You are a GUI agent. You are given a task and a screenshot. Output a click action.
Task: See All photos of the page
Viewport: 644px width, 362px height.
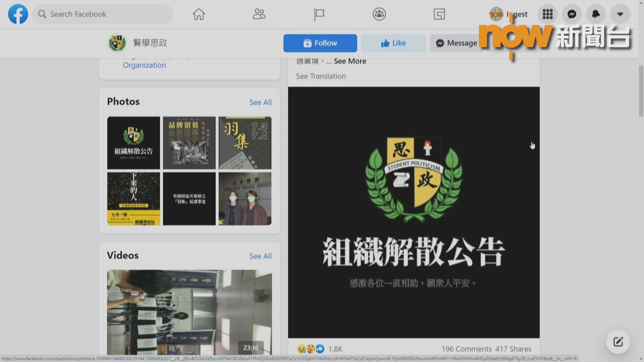(260, 102)
